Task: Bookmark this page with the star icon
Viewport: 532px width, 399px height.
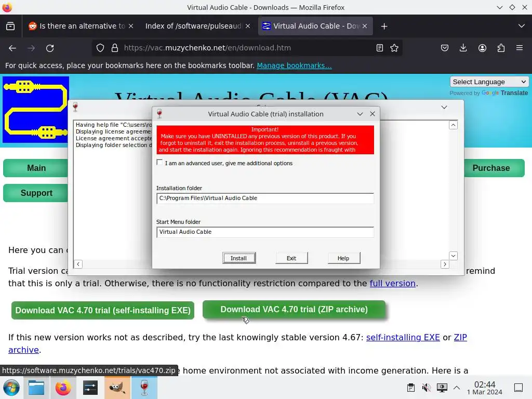Action: point(394,48)
